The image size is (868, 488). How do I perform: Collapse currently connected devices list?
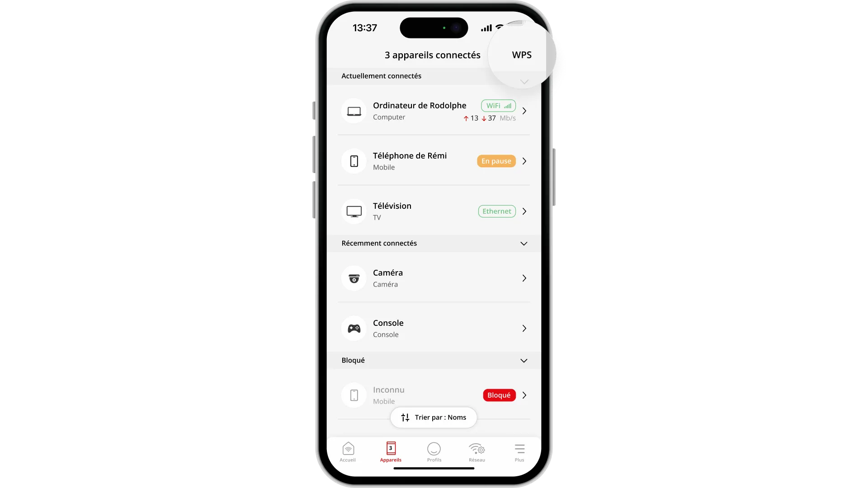click(x=524, y=82)
